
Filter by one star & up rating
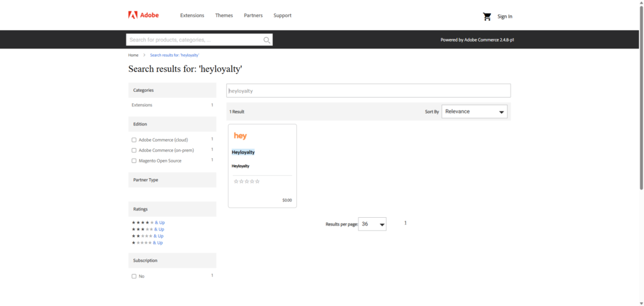click(x=148, y=242)
